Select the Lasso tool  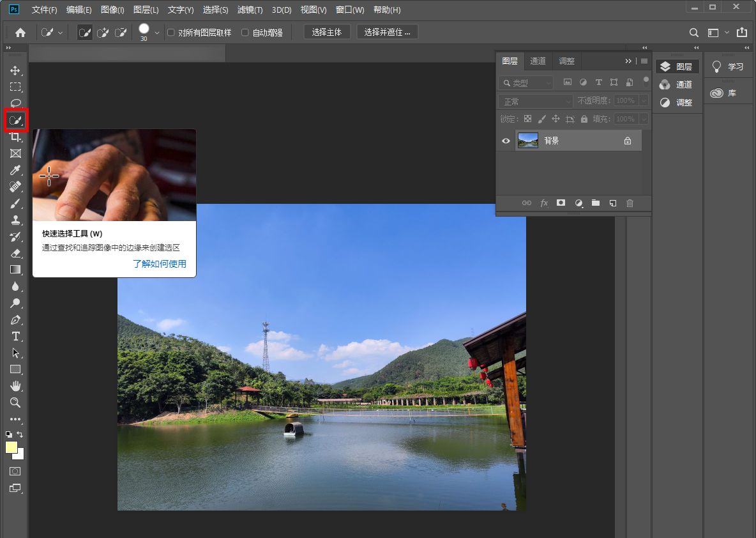[15, 104]
